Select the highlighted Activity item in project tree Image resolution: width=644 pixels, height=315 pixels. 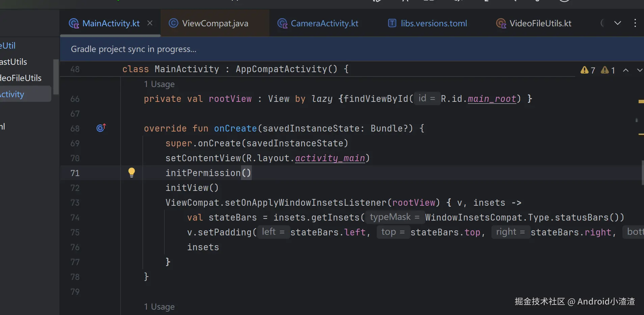point(14,94)
